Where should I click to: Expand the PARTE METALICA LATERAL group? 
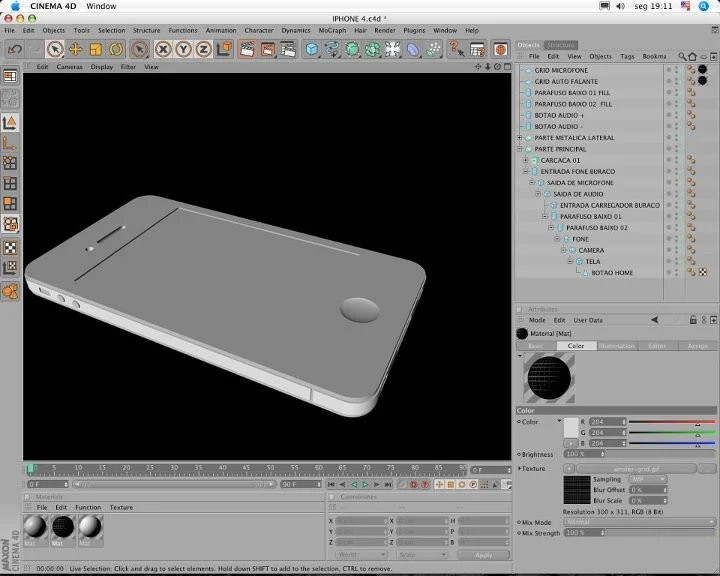[x=520, y=137]
